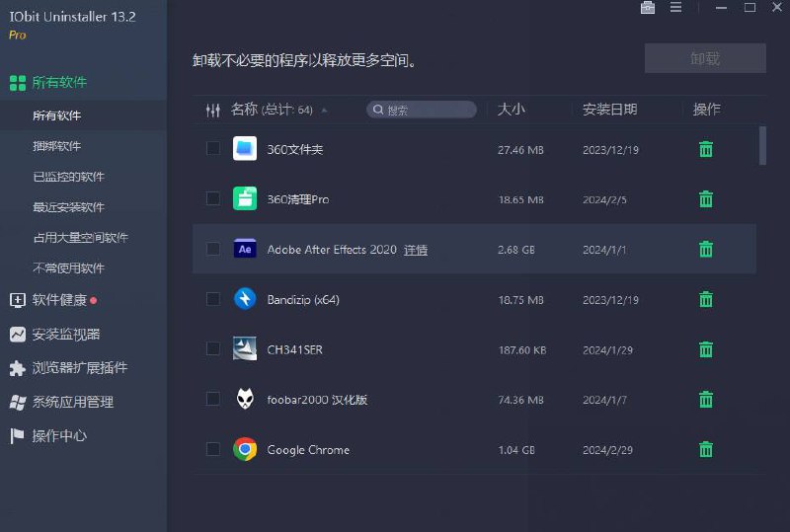Click the 安装监视器 chart icon
790x532 pixels.
click(18, 334)
